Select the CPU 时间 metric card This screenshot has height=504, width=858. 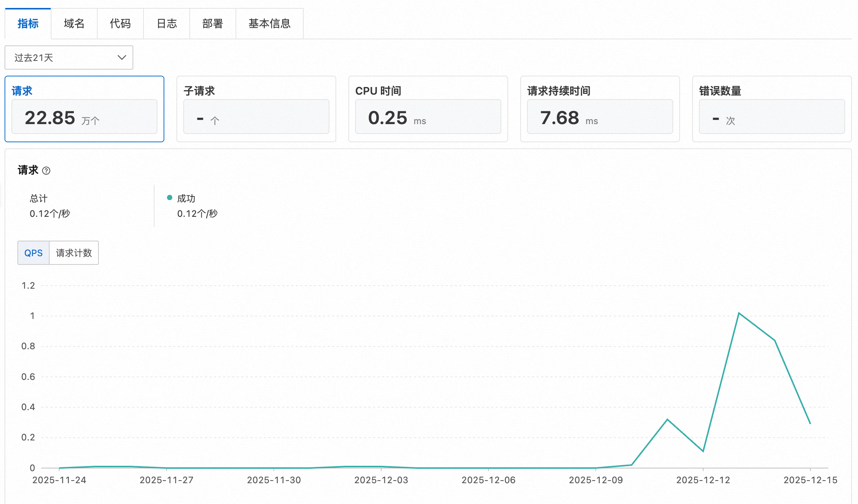tap(428, 109)
